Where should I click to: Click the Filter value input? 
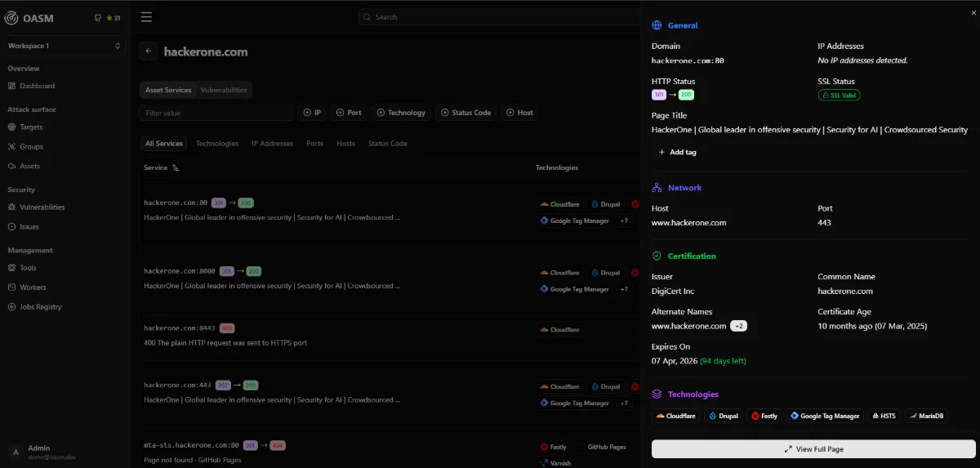[216, 113]
